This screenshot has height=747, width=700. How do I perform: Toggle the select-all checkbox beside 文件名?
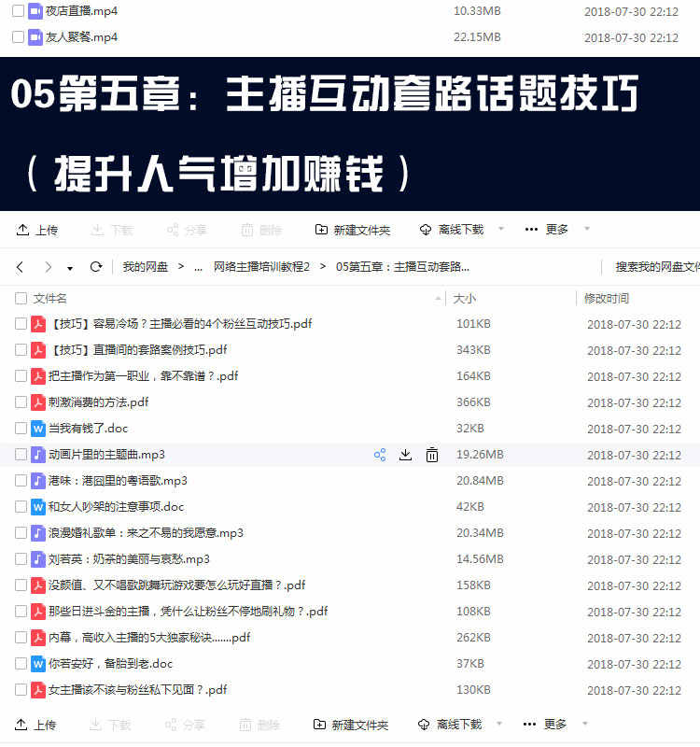21,299
